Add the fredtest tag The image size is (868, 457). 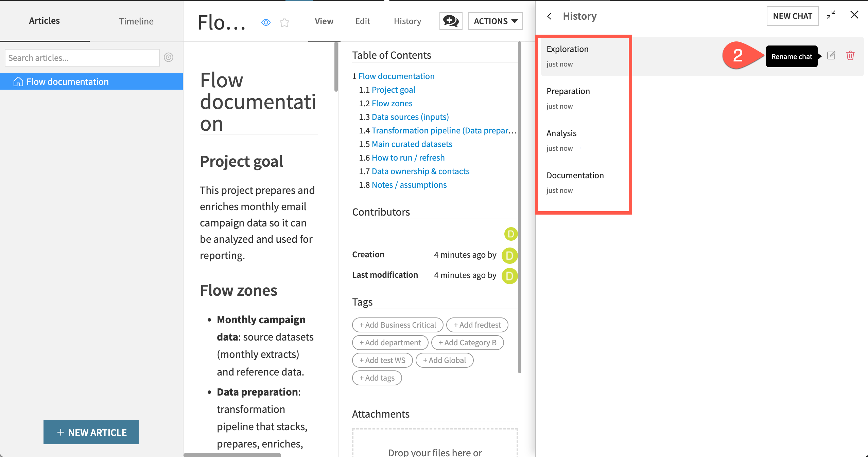pyautogui.click(x=477, y=325)
